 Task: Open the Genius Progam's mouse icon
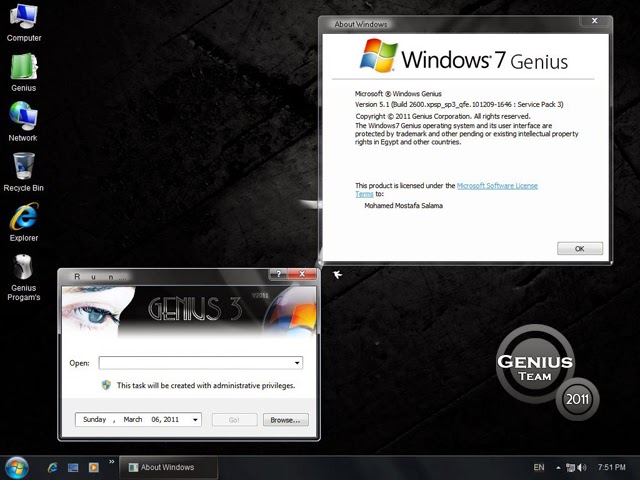pyautogui.click(x=24, y=278)
